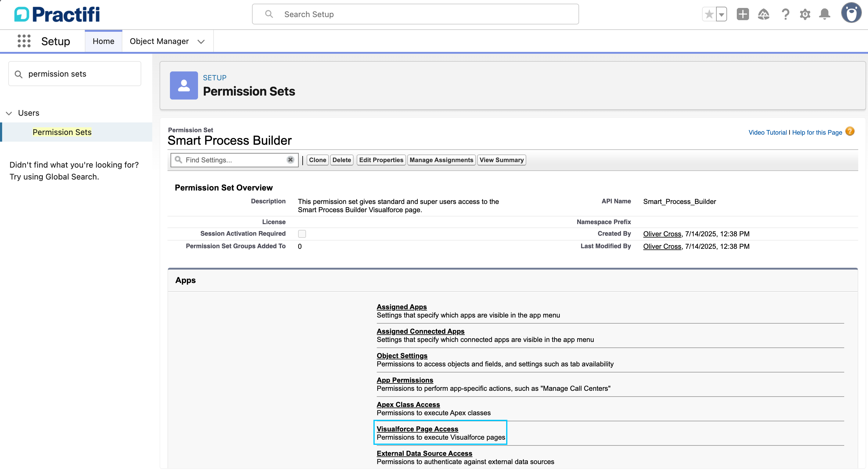Open the Trailhead guidance icon
This screenshot has width=868, height=472.
[x=764, y=14]
